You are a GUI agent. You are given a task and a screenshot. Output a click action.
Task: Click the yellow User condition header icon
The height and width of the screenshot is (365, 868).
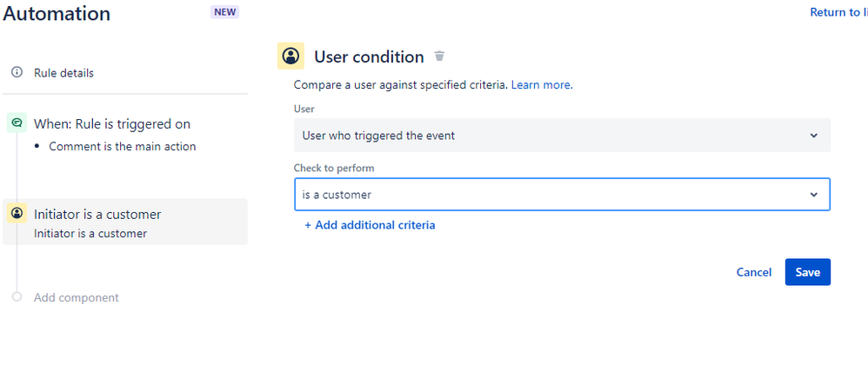click(x=290, y=56)
